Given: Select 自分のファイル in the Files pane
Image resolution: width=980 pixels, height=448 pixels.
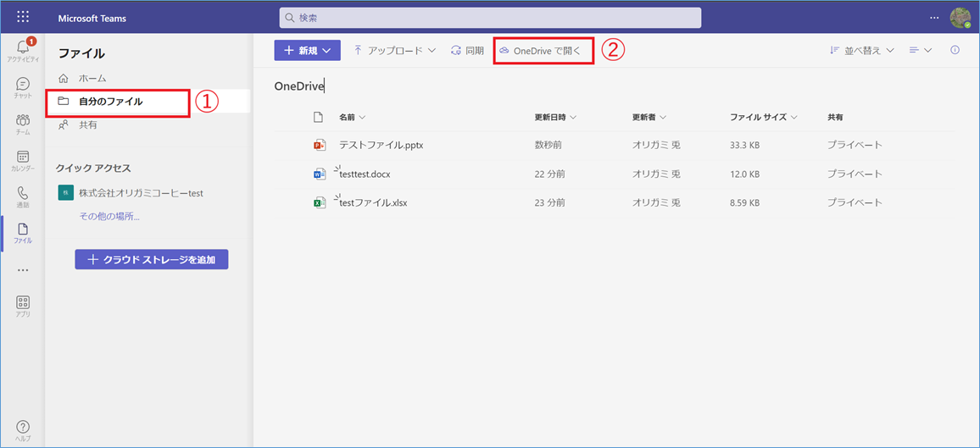Looking at the screenshot, I should coord(148,102).
